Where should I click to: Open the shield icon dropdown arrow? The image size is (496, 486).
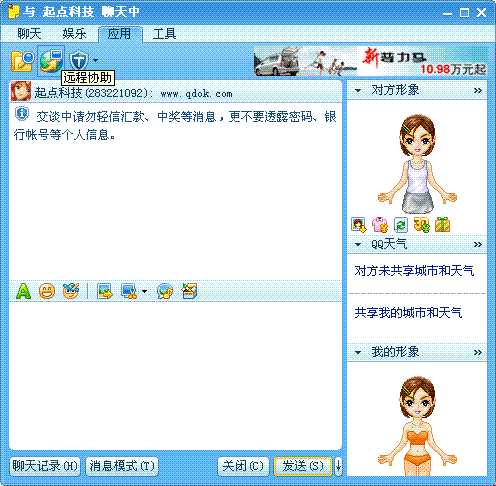tap(96, 60)
